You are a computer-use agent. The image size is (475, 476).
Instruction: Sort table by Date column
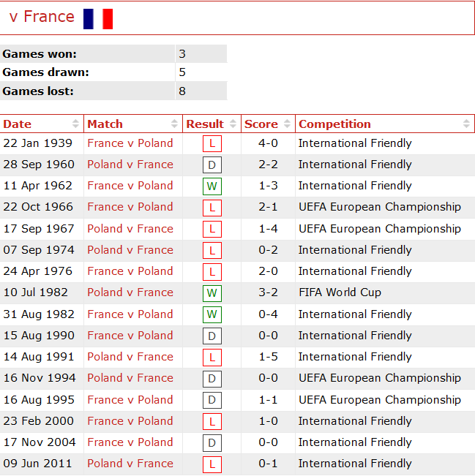tap(42, 124)
